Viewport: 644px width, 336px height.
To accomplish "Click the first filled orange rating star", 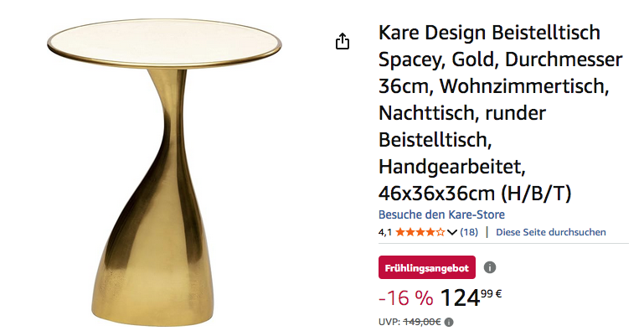I will click(x=400, y=232).
